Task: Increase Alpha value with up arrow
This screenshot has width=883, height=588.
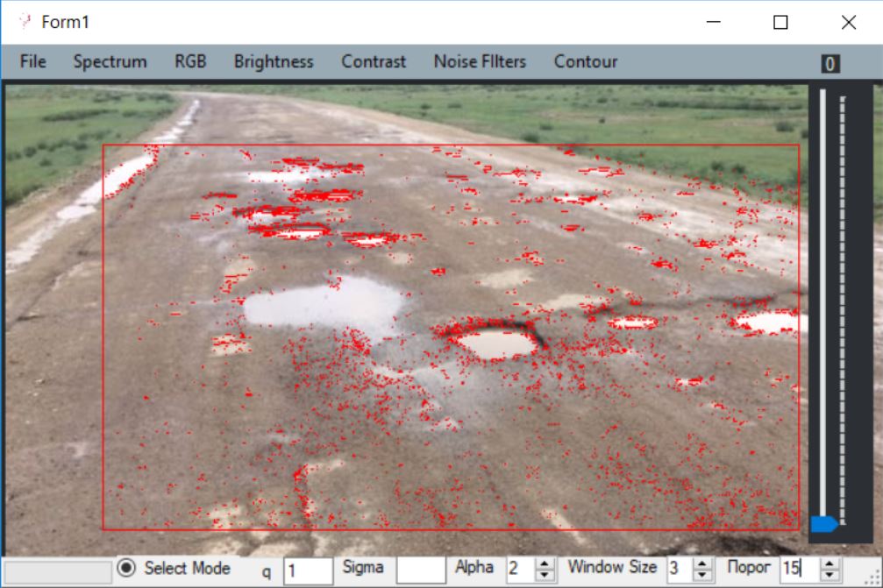Action: (x=545, y=563)
